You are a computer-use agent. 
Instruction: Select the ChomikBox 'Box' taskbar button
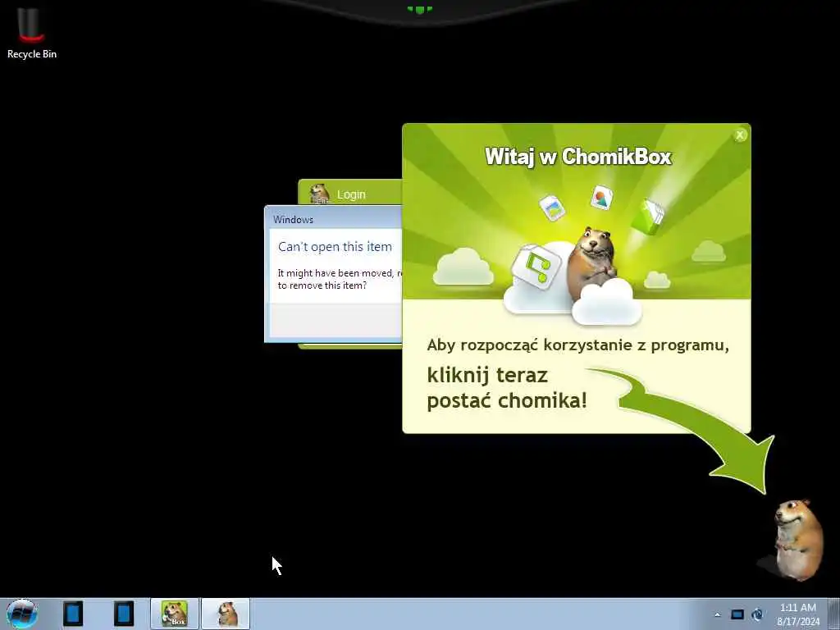tap(175, 614)
